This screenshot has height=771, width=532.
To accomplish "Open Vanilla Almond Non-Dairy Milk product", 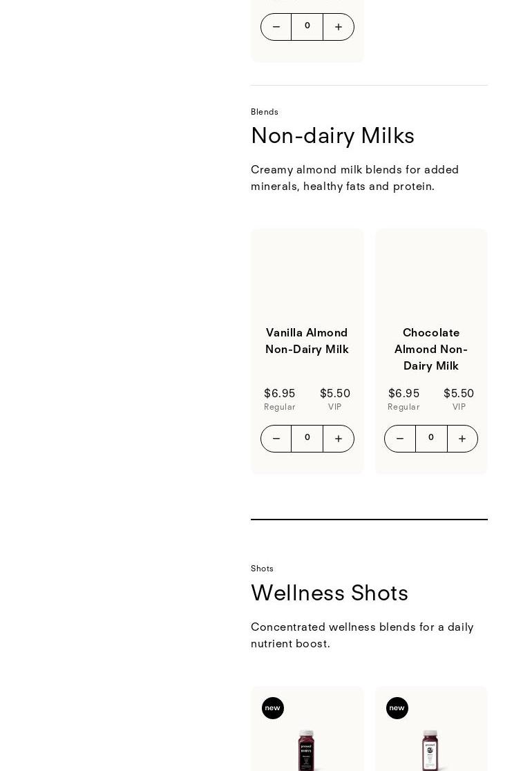I will [x=307, y=341].
